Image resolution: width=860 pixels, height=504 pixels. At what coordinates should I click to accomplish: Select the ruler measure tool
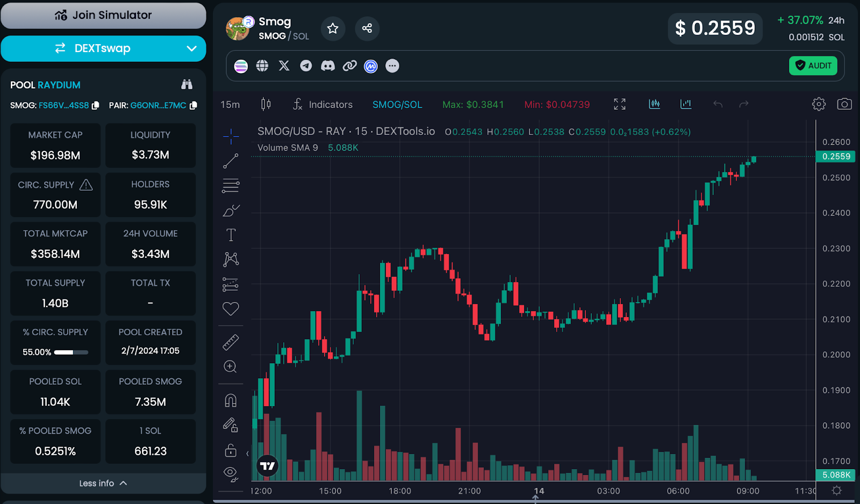pyautogui.click(x=231, y=342)
